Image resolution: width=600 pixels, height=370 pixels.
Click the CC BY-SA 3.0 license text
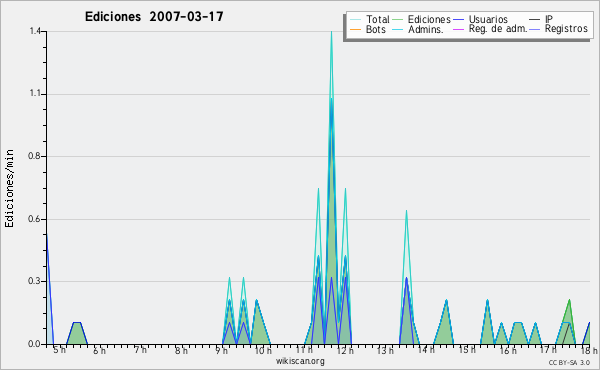click(569, 362)
